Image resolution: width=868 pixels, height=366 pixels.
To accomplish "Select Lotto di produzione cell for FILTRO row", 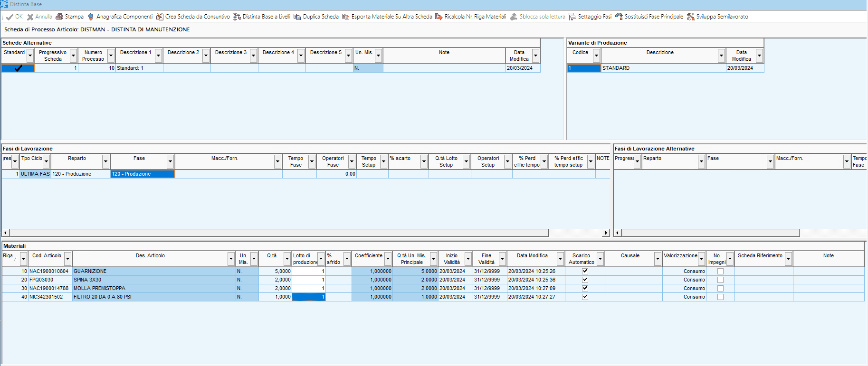I will [x=308, y=297].
